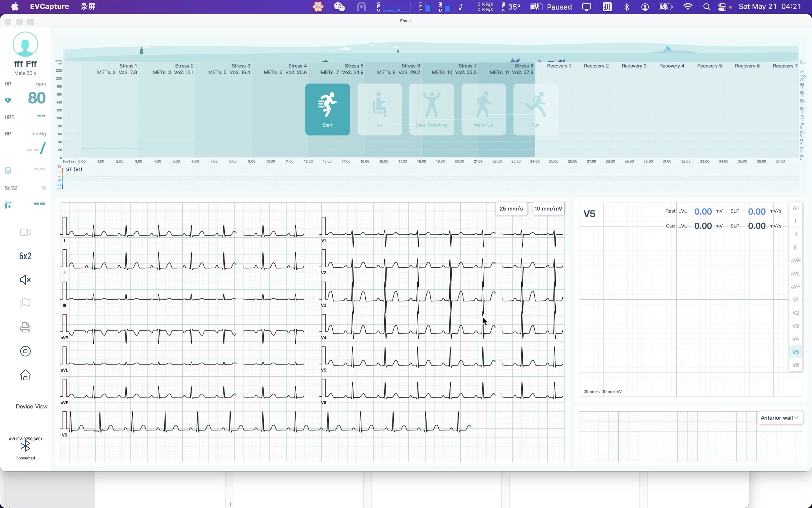Click the WeChat menu bar icon

(339, 7)
